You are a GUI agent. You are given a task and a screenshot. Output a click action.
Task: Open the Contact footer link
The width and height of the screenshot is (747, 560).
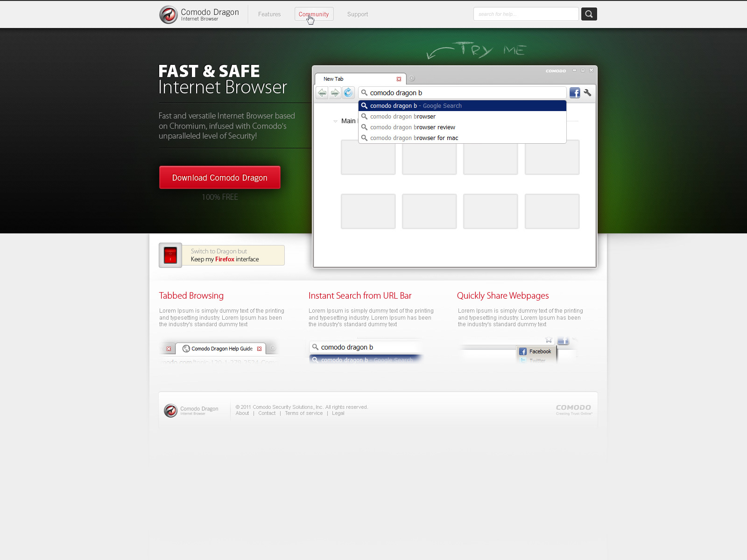coord(267,413)
